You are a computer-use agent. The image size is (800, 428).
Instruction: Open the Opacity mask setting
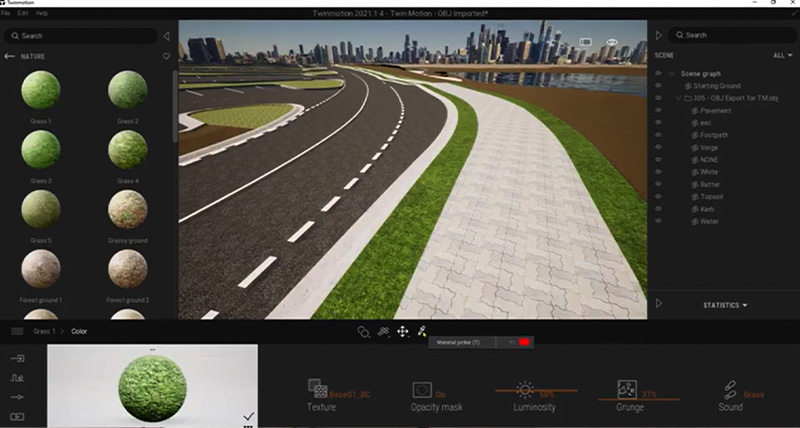(421, 390)
